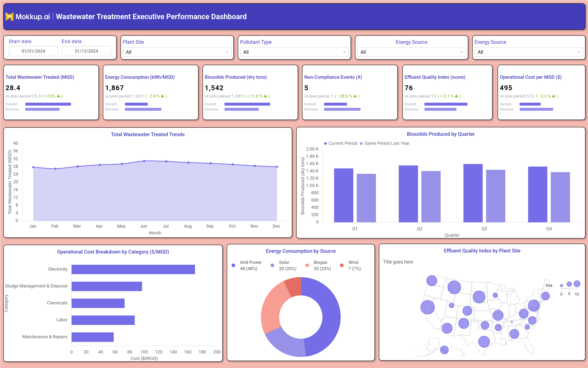Click the Effluent Quality Index by Plant Site title

click(482, 251)
